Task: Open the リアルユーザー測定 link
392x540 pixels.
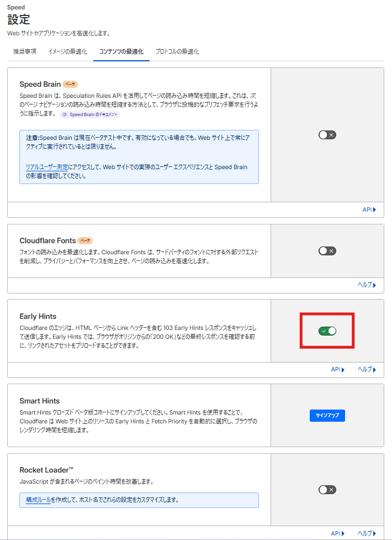Action: tap(47, 167)
